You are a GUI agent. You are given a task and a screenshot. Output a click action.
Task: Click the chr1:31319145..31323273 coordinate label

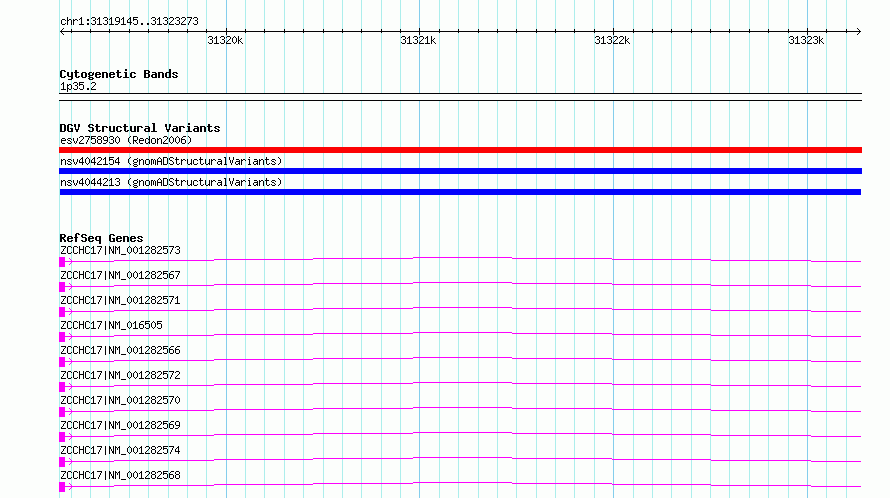(x=129, y=22)
